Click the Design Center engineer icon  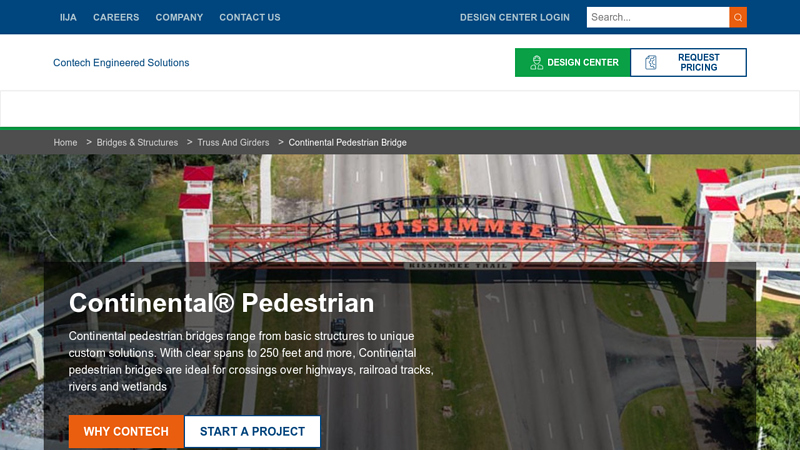pyautogui.click(x=536, y=62)
